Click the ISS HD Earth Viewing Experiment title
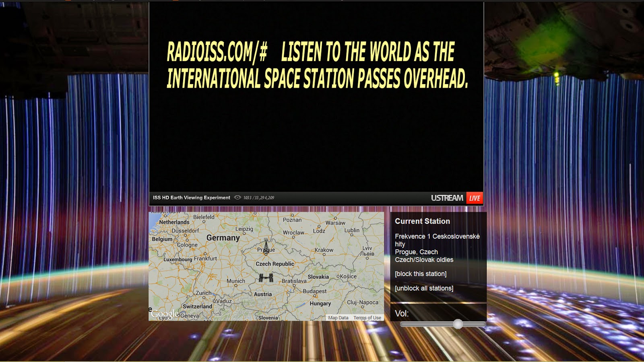Screen dimensions: 644x362 pyautogui.click(x=192, y=197)
